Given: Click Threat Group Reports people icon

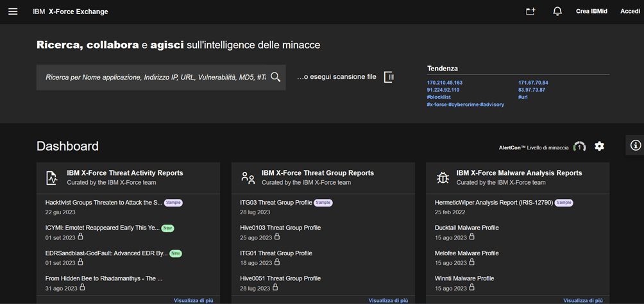Looking at the screenshot, I should pos(248,178).
